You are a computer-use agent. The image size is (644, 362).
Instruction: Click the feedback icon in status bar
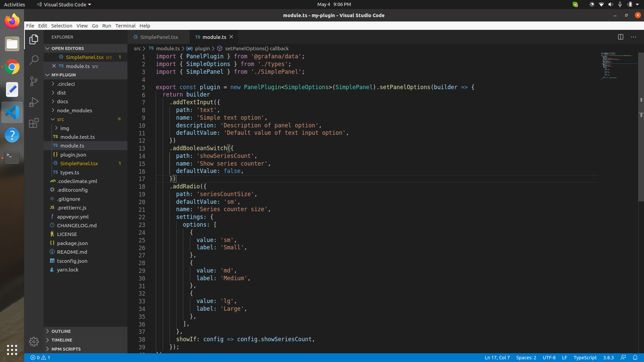(623, 358)
